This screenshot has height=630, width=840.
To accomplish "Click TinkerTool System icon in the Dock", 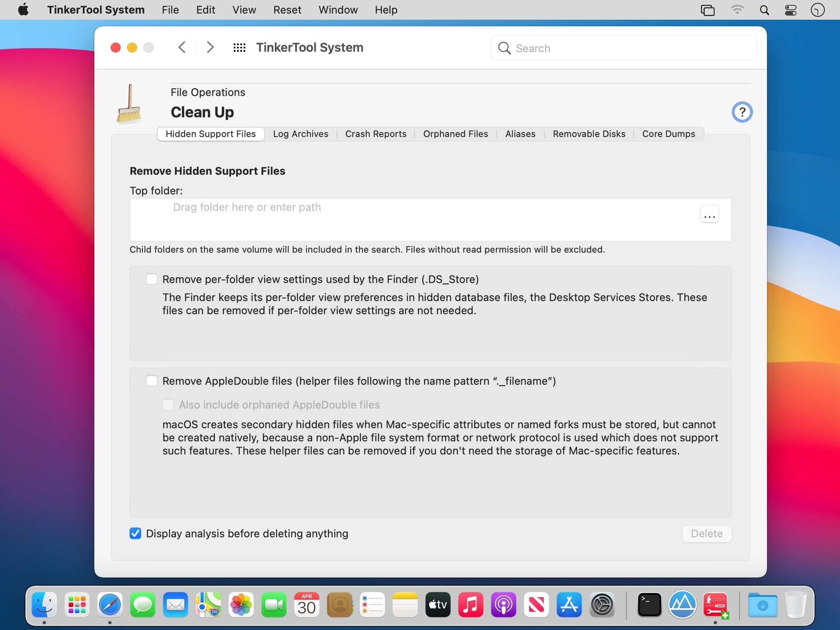I will point(715,605).
